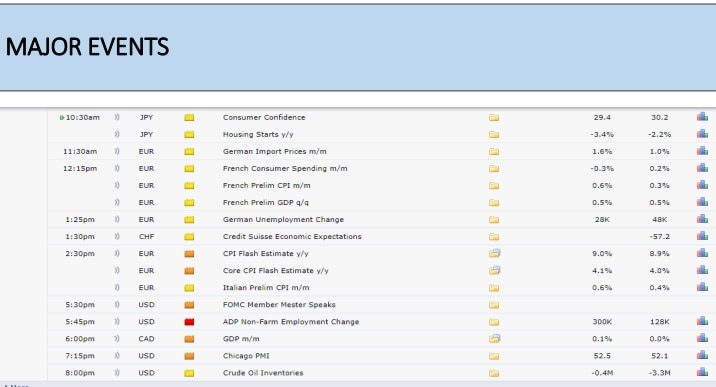Screen dimensions: 716x387
Task: Open detail folder for Chicago PMI
Action: (x=494, y=356)
